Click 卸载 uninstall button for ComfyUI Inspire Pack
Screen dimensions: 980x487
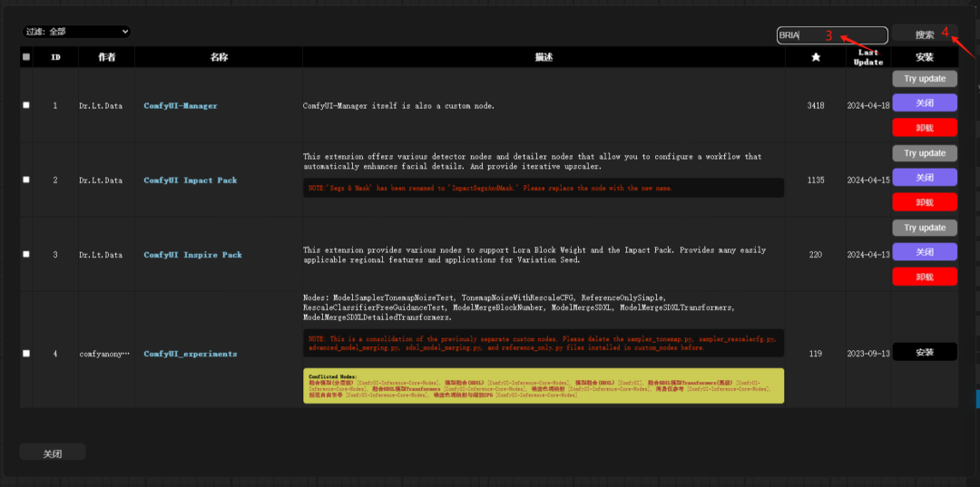(925, 277)
